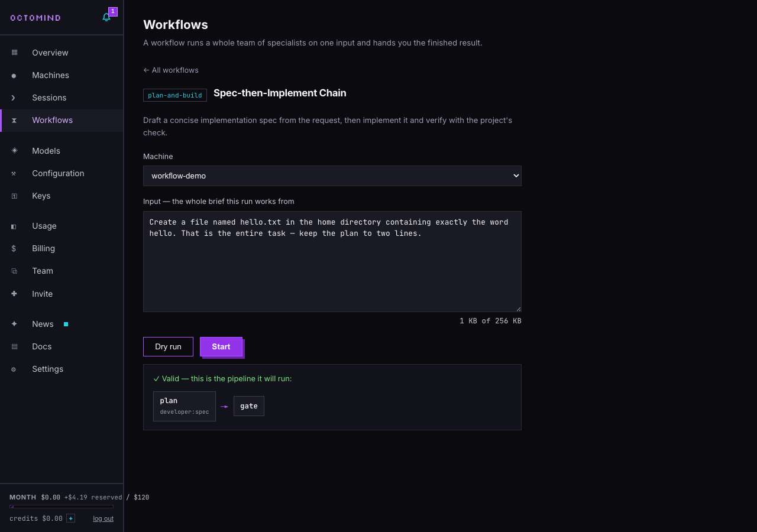Viewport: 757px width, 532px height.
Task: Focus the Input brief text area
Action: pyautogui.click(x=332, y=261)
